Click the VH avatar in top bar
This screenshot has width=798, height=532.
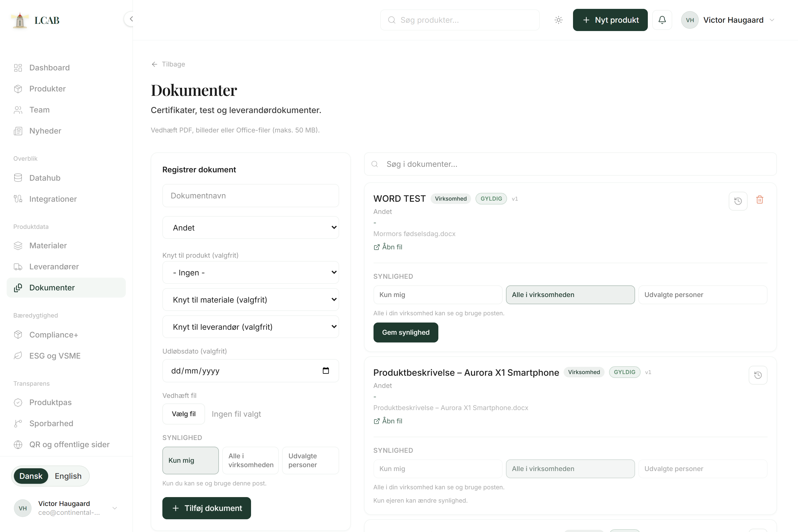(690, 20)
